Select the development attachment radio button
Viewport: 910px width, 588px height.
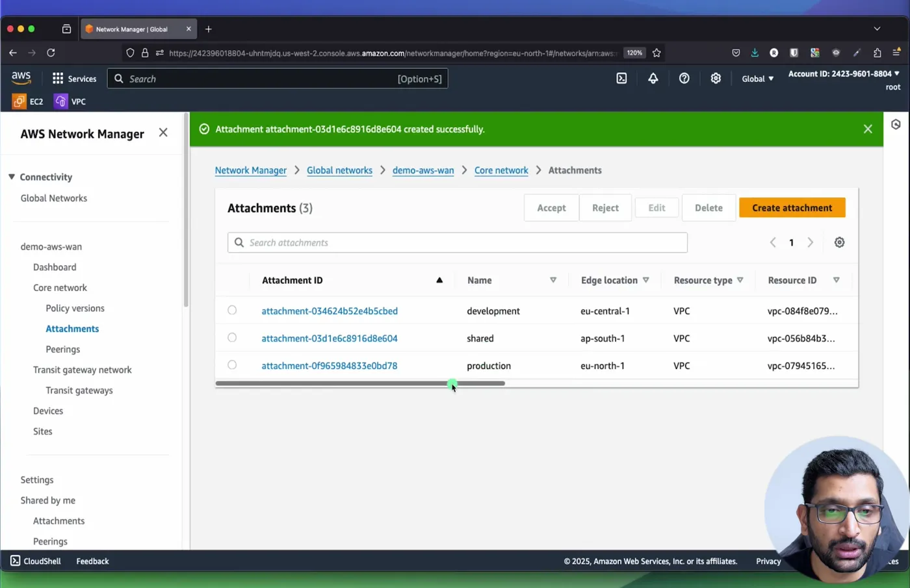pos(232,311)
